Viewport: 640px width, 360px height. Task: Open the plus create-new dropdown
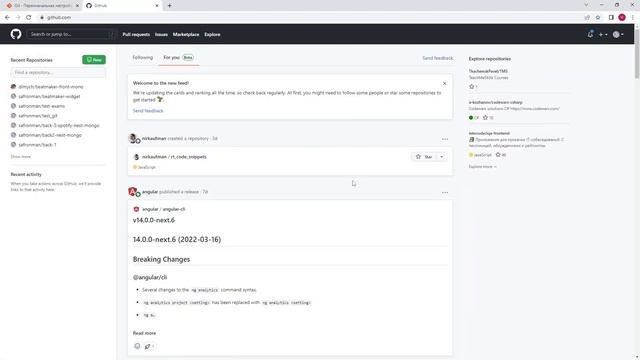point(603,35)
